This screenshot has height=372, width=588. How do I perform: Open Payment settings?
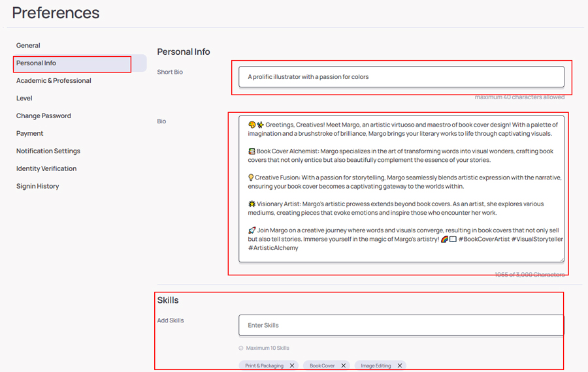pyautogui.click(x=30, y=134)
